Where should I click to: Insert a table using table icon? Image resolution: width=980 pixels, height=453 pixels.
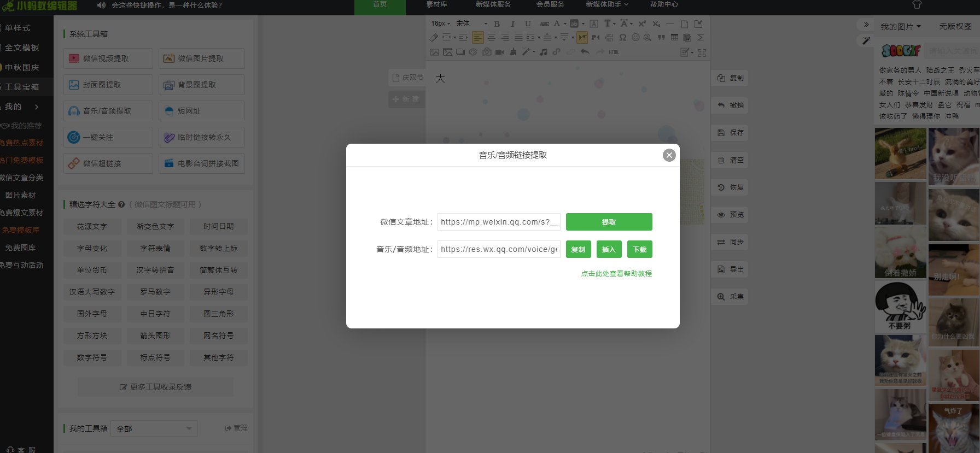click(x=674, y=37)
